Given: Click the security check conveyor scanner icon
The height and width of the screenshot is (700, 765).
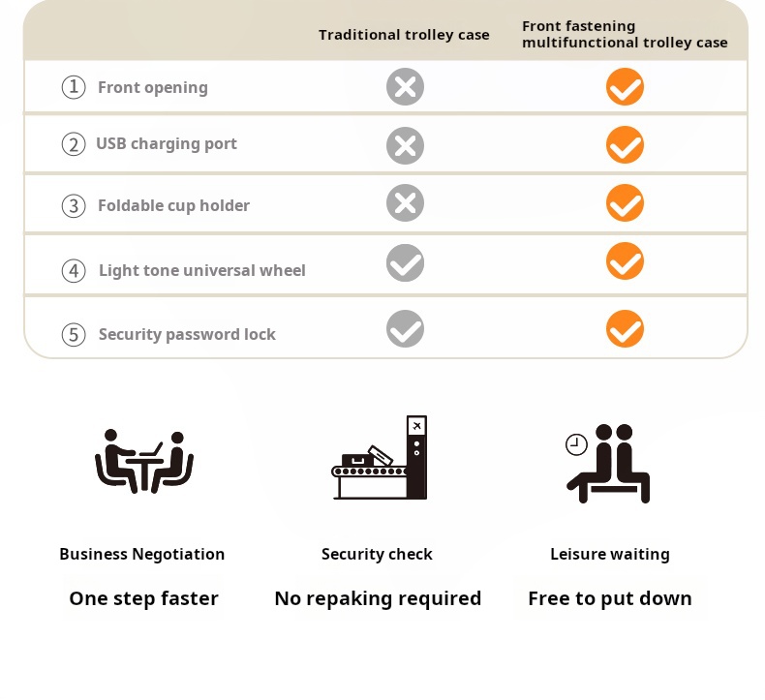Looking at the screenshot, I should [x=379, y=459].
